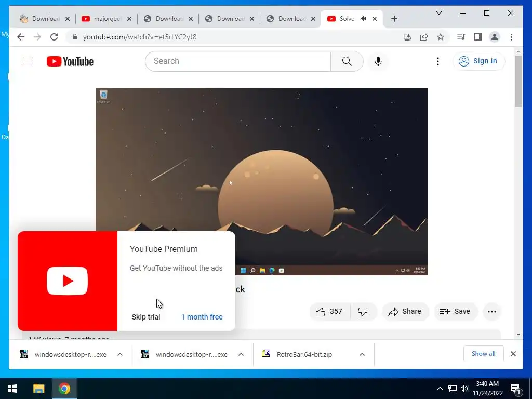This screenshot has width=532, height=399.
Task: Click the Share button under video
Action: pos(405,312)
